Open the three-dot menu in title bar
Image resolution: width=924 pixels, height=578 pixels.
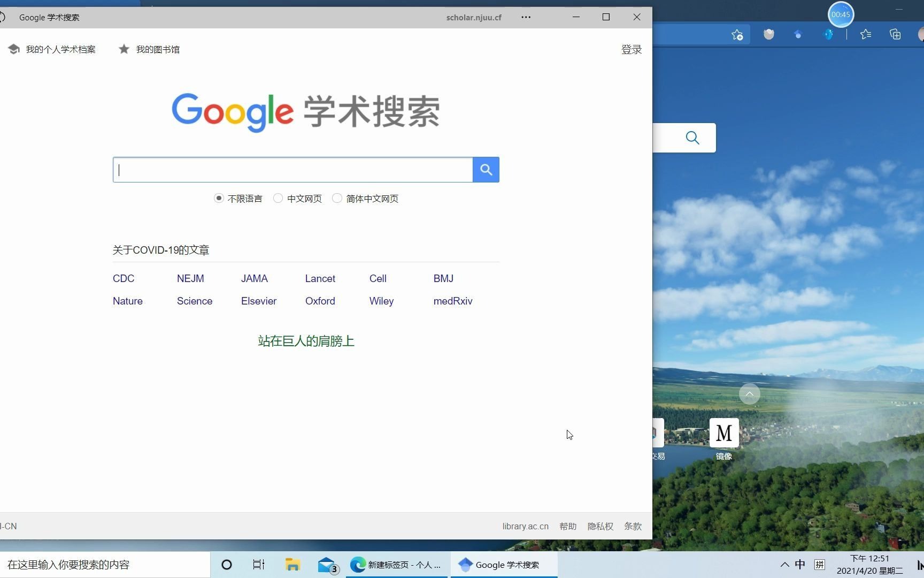pyautogui.click(x=526, y=17)
